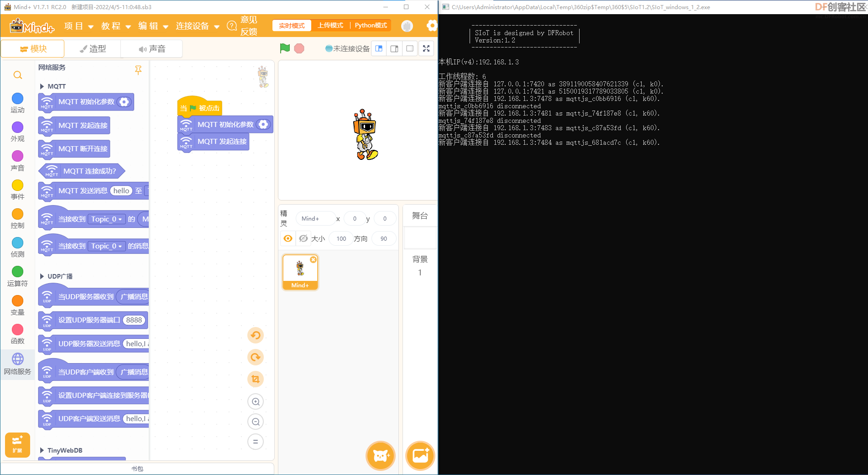Click the search icon in the category sidebar
This screenshot has width=868, height=475.
pos(18,75)
